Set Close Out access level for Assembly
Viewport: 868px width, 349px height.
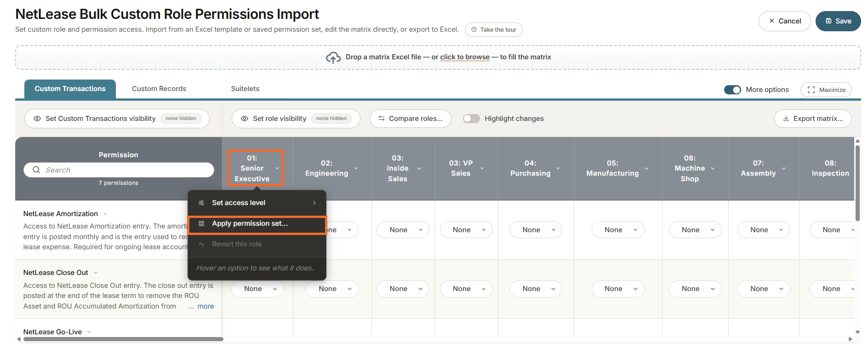pos(764,289)
